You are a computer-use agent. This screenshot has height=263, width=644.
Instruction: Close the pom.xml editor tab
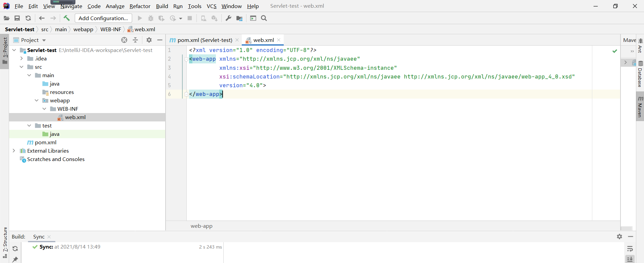point(237,40)
